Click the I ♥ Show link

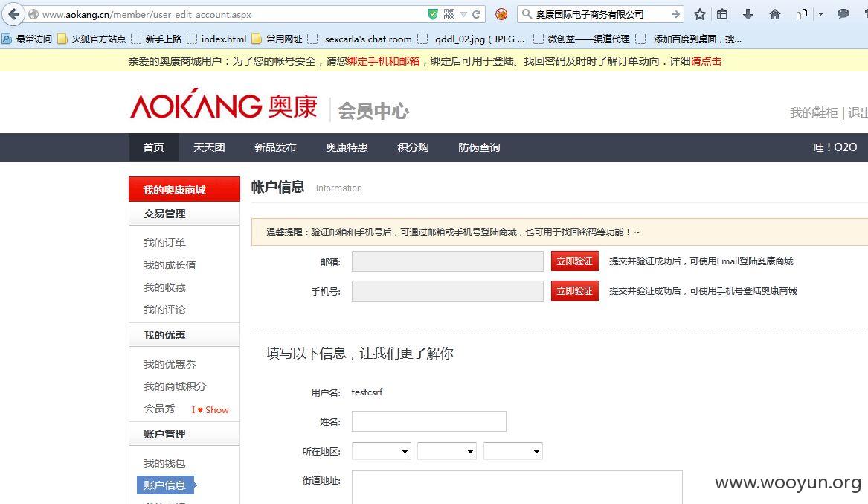click(210, 410)
